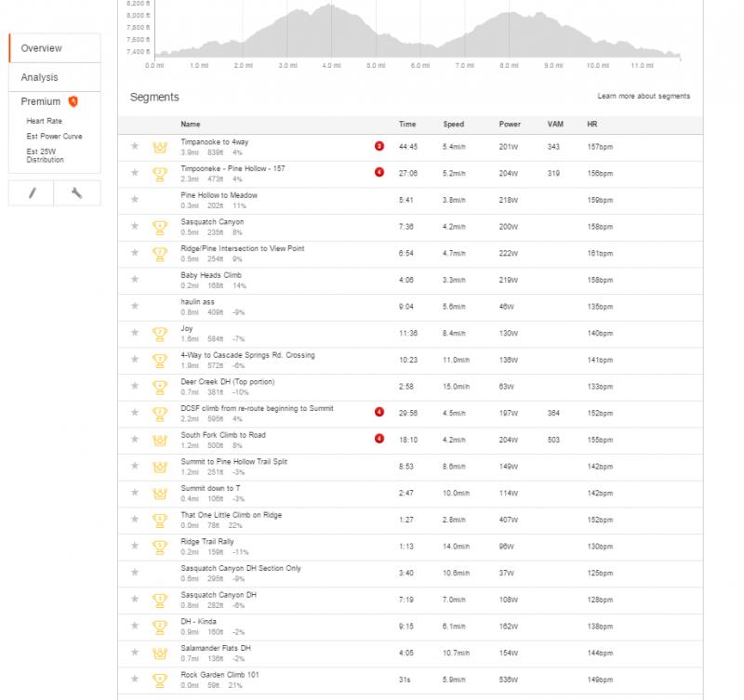744x700 pixels.
Task: Click the 161bpm heart rate value
Action: pyautogui.click(x=600, y=253)
